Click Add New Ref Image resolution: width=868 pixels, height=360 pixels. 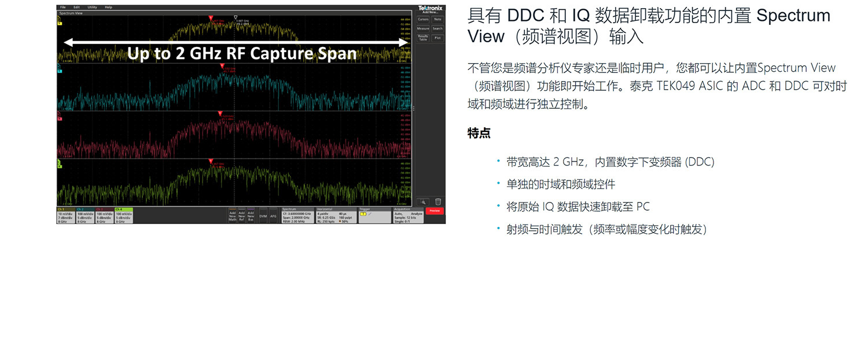(x=241, y=215)
